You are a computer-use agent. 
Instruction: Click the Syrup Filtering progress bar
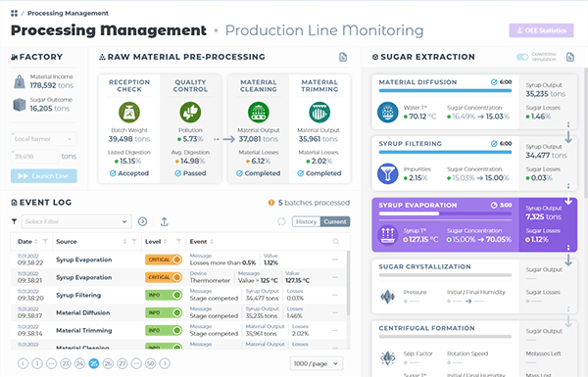pyautogui.click(x=445, y=152)
